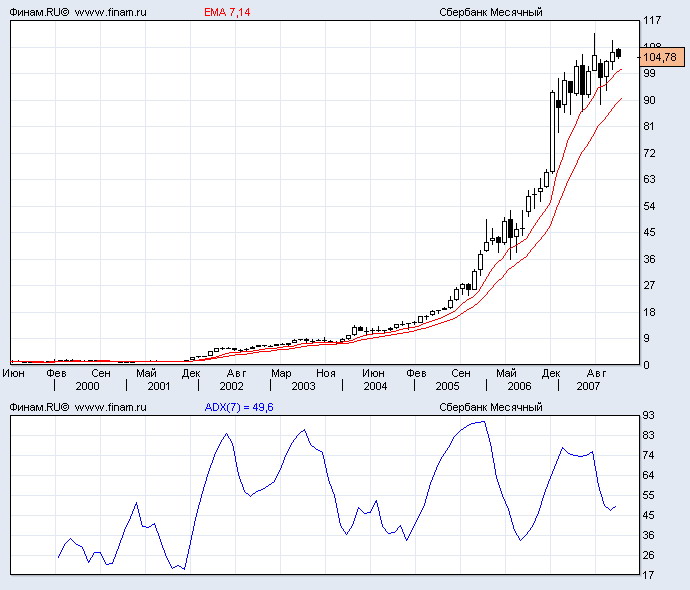Click the Ноя month label on time axis

[327, 372]
